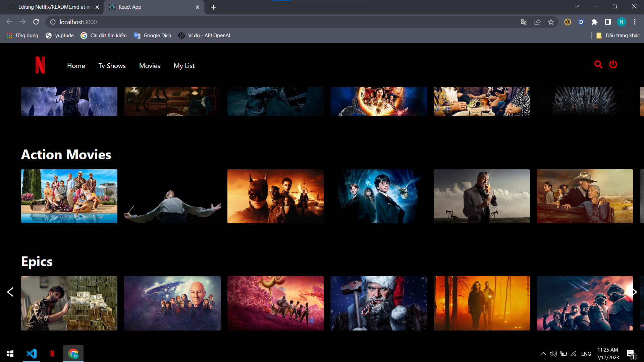Click the Netflix logo in the navbar
Screen dimensions: 644x362
(x=40, y=65)
